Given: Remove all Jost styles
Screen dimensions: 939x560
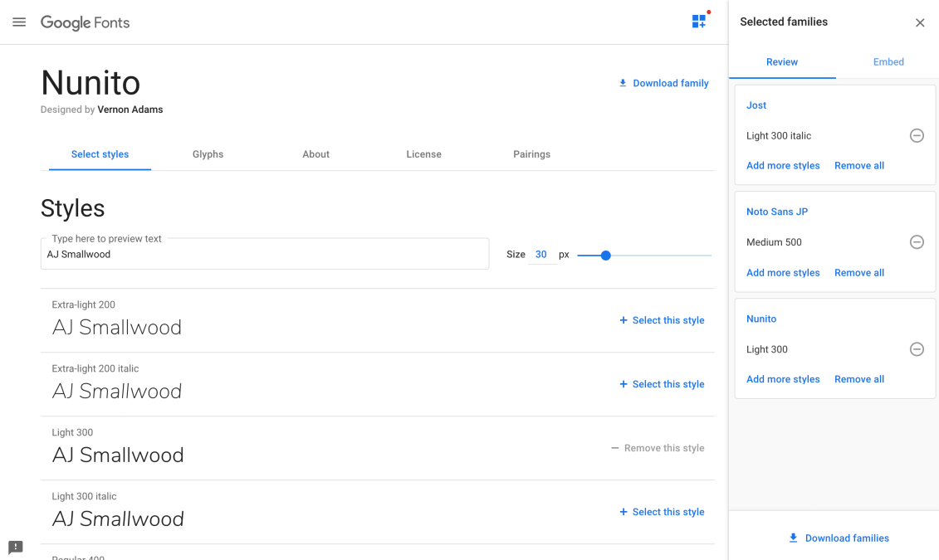Looking at the screenshot, I should point(859,166).
